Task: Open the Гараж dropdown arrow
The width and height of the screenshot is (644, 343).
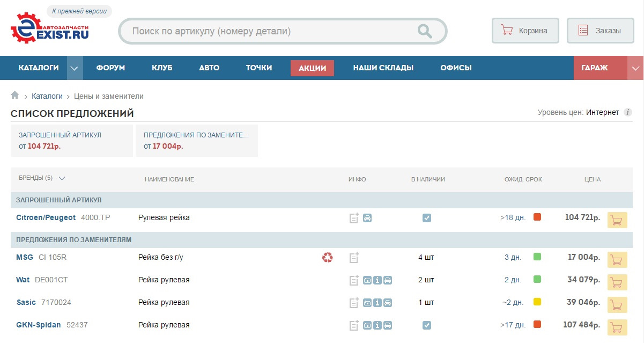Action: tap(635, 68)
